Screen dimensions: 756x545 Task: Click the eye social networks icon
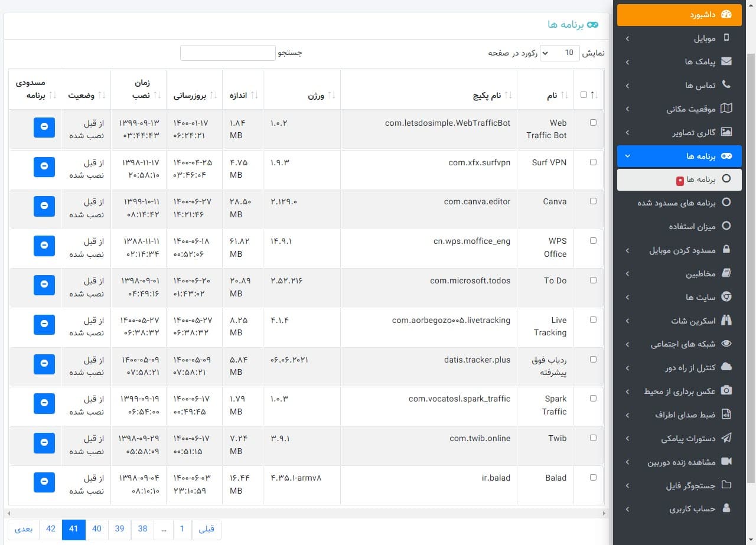(726, 344)
